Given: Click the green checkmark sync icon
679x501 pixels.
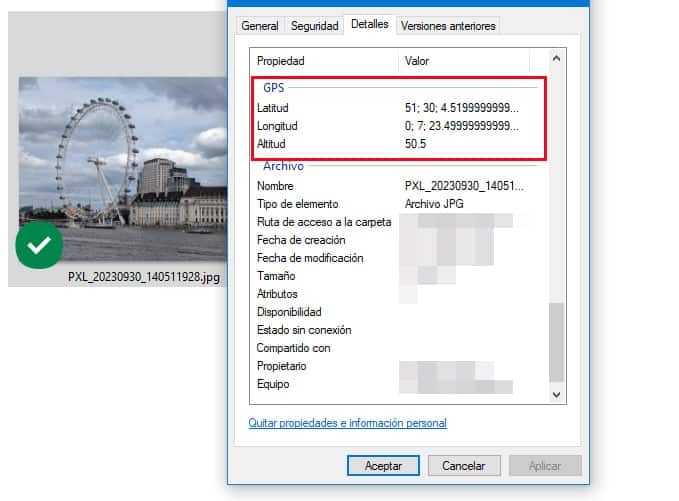Looking at the screenshot, I should [39, 245].
